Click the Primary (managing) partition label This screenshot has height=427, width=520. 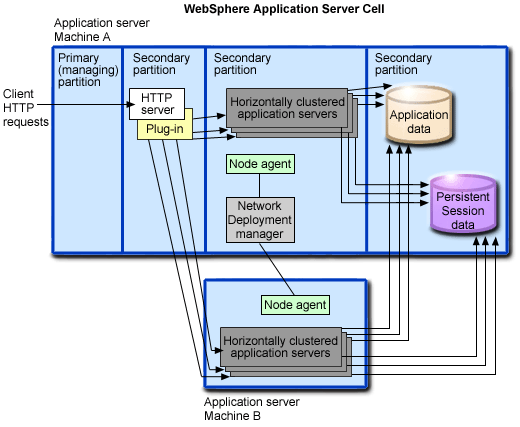coord(88,70)
